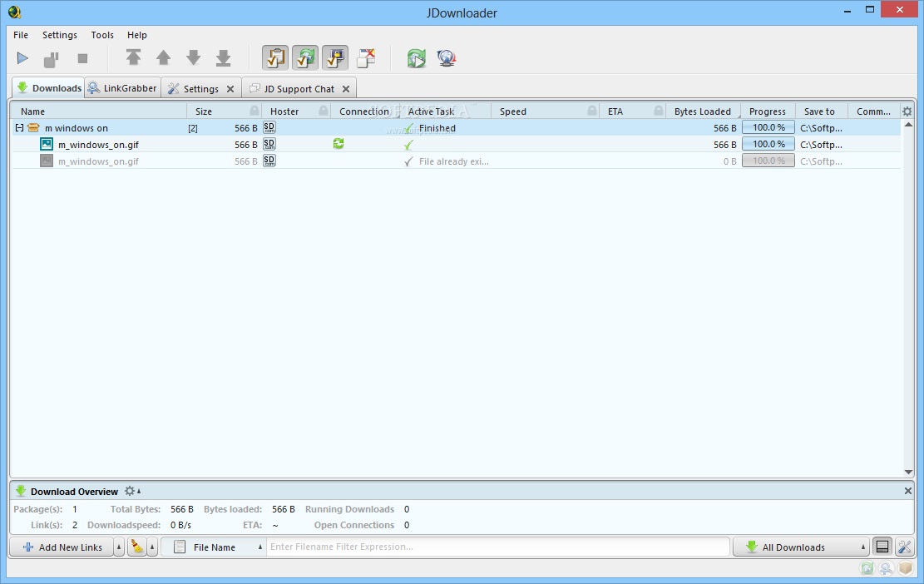Stop all downloads with the Stop icon
The height and width of the screenshot is (584, 924).
coord(82,58)
